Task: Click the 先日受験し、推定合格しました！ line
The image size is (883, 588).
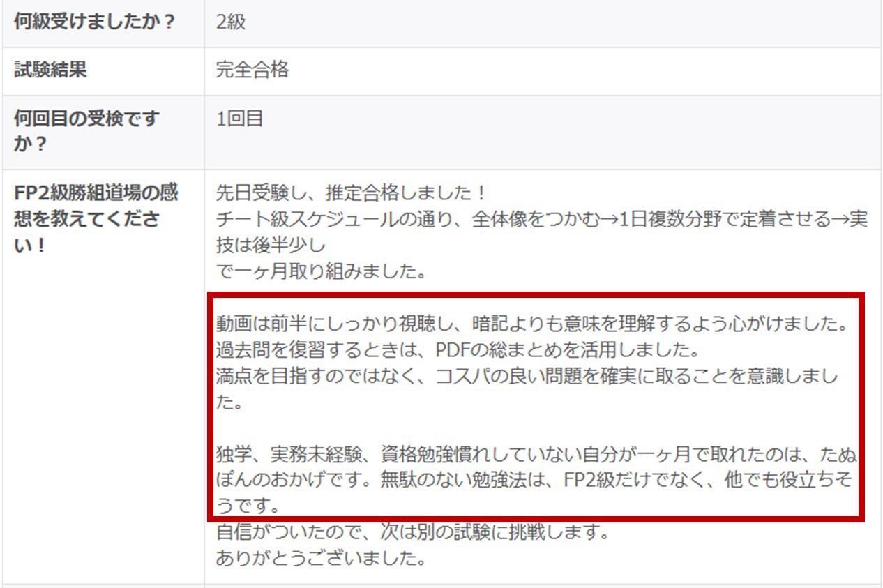Action: (x=352, y=193)
